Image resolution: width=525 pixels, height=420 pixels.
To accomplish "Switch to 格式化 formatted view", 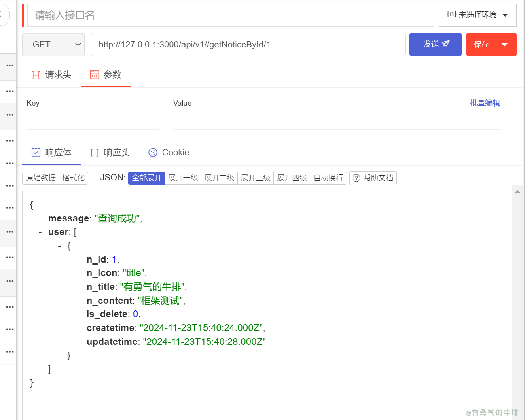I will (73, 178).
